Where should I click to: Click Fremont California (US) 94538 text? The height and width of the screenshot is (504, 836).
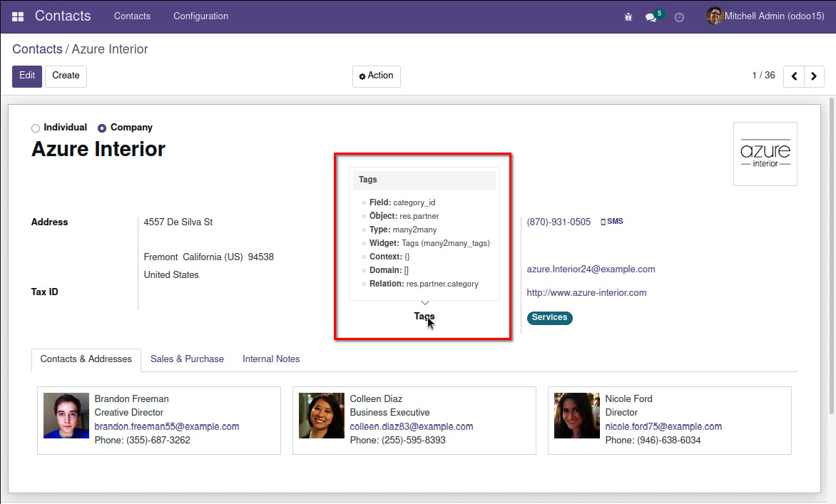[208, 257]
